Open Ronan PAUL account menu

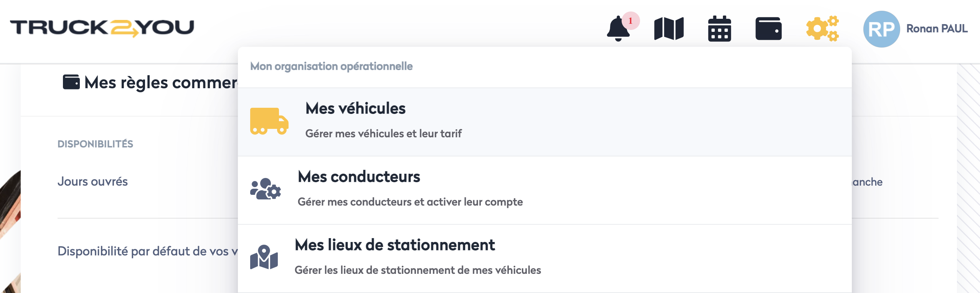point(937,29)
